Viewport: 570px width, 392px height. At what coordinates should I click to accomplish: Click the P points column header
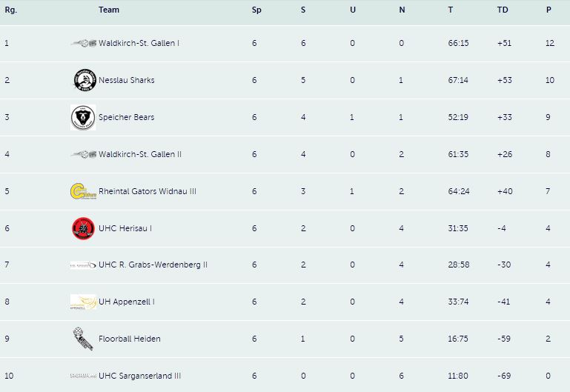pos(549,10)
